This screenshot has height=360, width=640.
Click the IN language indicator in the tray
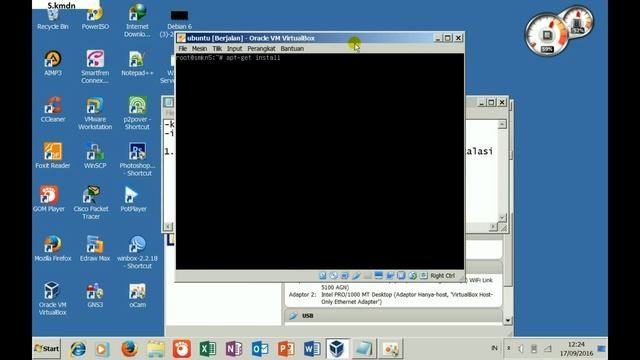pyautogui.click(x=494, y=348)
